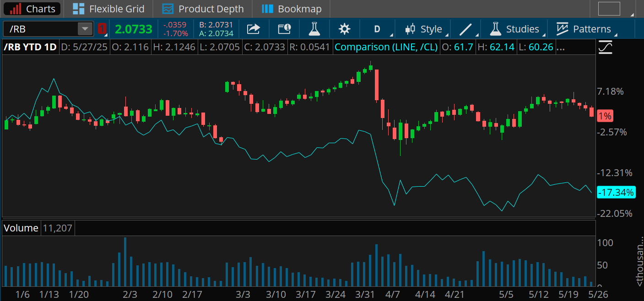Open the Product Depth tab
Image resolution: width=644 pixels, height=301 pixels.
pos(203,9)
